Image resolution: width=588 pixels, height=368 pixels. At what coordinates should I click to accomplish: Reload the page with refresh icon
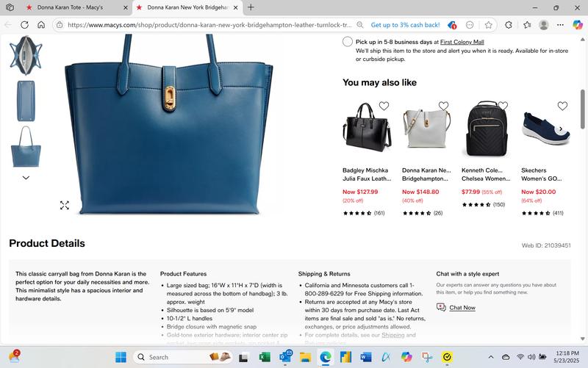(25, 25)
